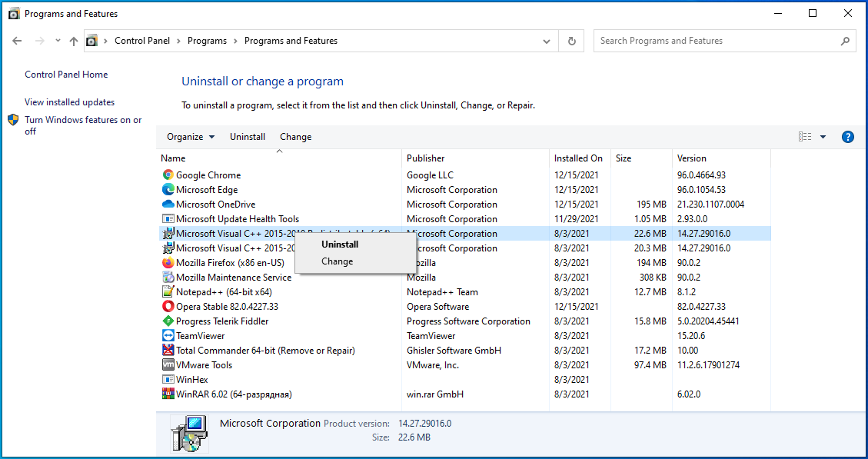The image size is (868, 459).
Task: Open the recent locations dropdown arrow
Action: 58,41
